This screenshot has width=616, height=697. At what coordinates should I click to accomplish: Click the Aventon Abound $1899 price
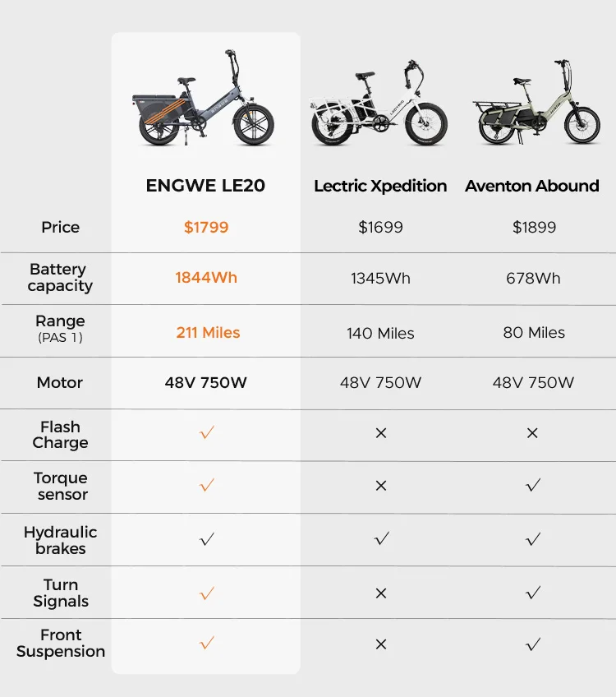pyautogui.click(x=534, y=227)
